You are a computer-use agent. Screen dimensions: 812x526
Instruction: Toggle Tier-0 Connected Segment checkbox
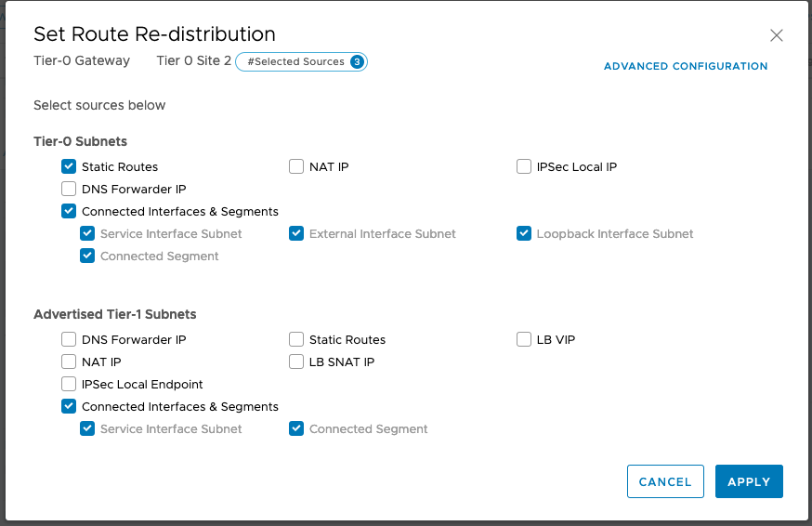click(87, 256)
